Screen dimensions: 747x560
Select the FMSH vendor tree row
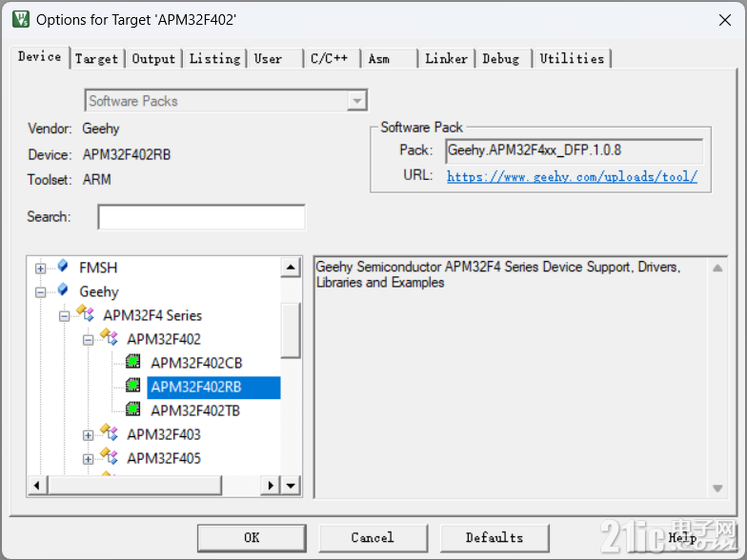point(98,269)
